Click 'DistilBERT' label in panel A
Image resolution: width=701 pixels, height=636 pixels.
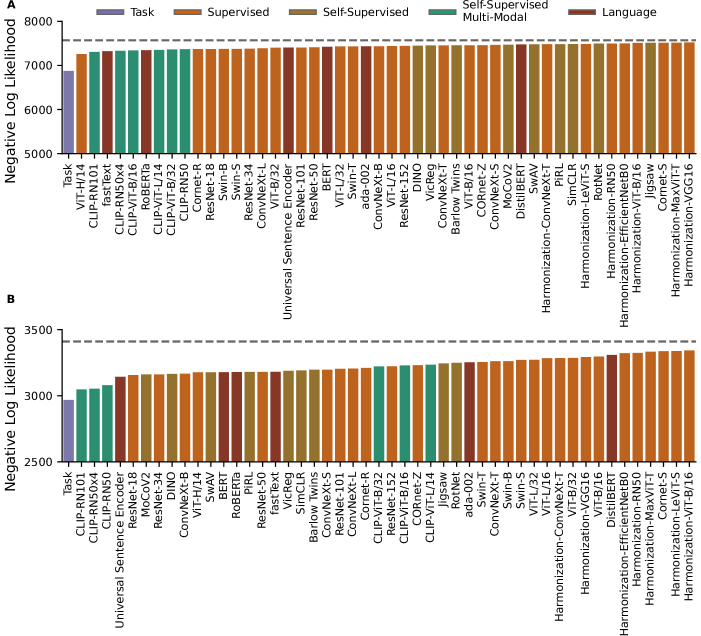click(x=520, y=191)
